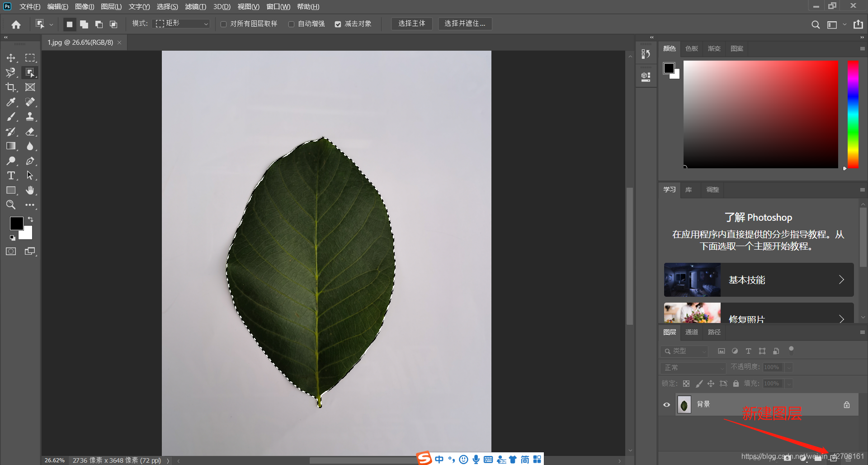Select the Brush tool

click(x=11, y=117)
